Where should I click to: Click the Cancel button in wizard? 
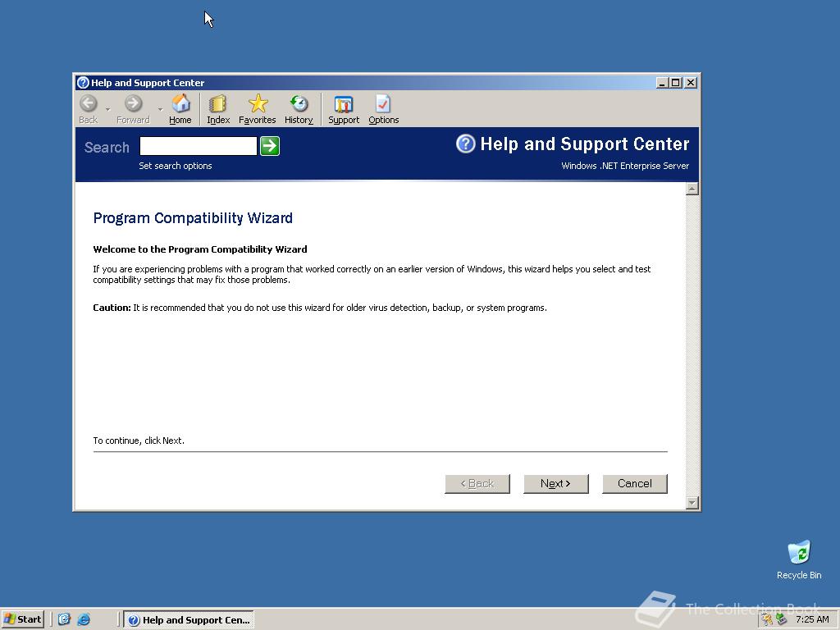pyautogui.click(x=634, y=484)
